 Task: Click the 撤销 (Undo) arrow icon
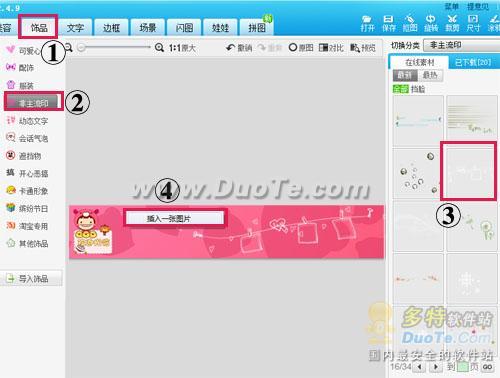pos(230,48)
